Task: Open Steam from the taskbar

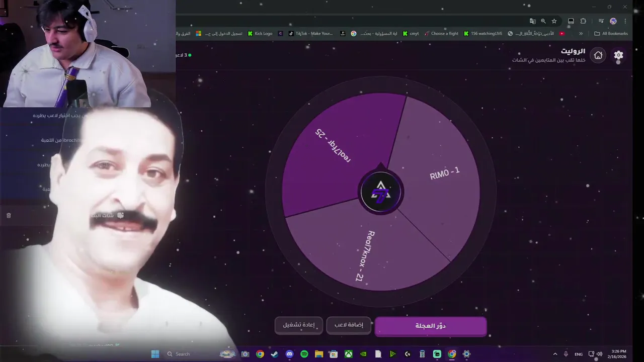Action: [274, 354]
